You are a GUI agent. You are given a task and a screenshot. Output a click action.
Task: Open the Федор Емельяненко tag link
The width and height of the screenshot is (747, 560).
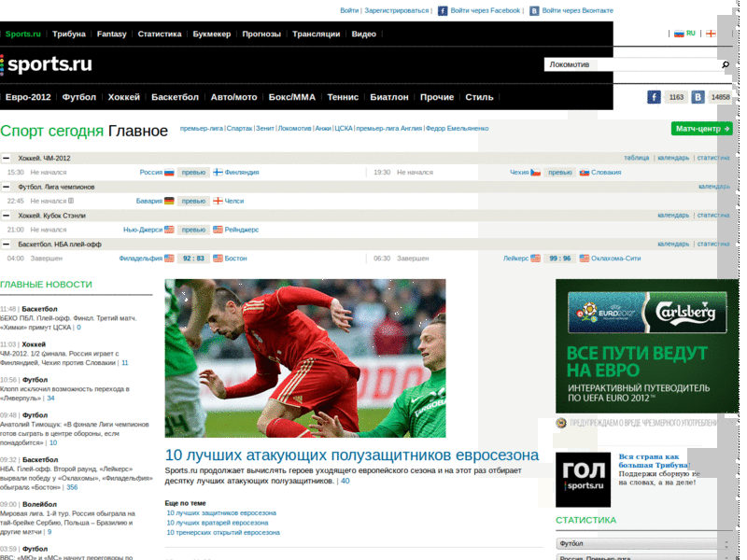point(458,129)
